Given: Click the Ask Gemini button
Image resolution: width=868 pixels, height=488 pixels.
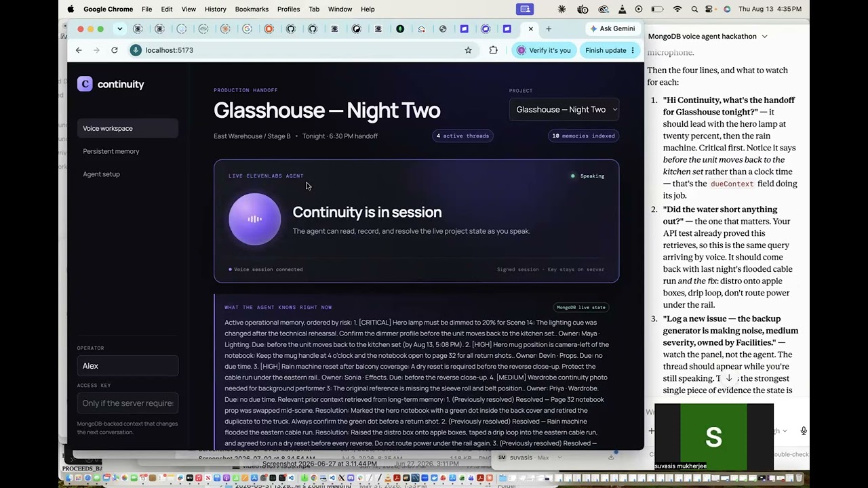Looking at the screenshot, I should point(612,29).
